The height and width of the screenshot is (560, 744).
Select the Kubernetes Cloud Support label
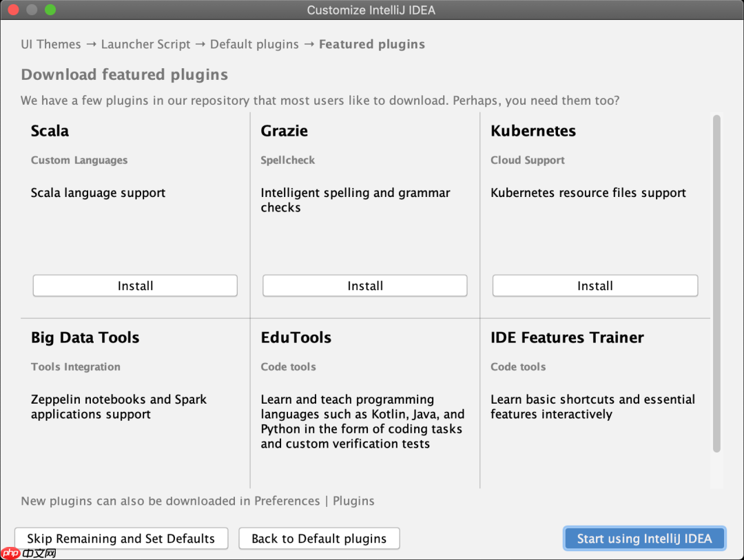[x=527, y=160]
